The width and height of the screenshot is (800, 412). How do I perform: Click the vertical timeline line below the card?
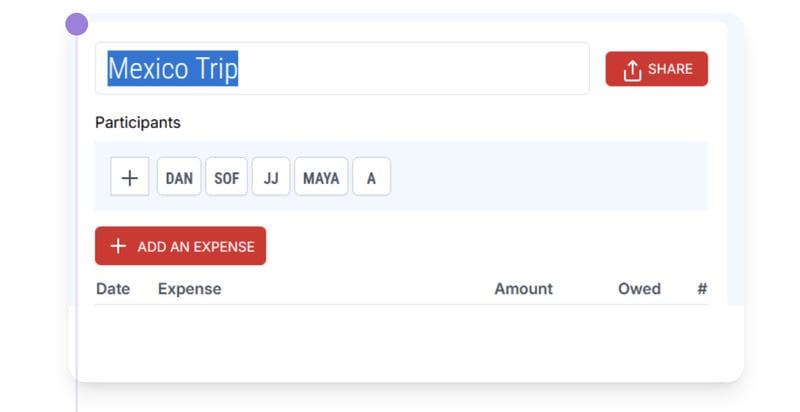[77, 398]
